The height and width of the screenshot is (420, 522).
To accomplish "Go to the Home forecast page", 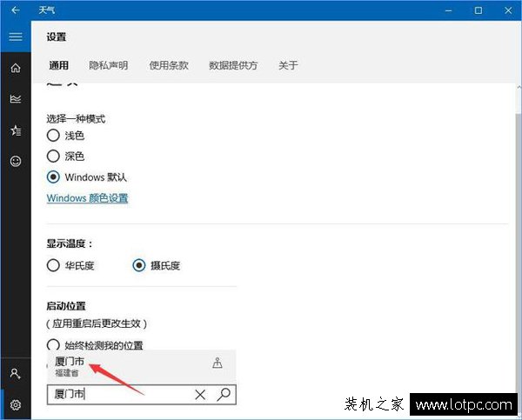I will (16, 68).
